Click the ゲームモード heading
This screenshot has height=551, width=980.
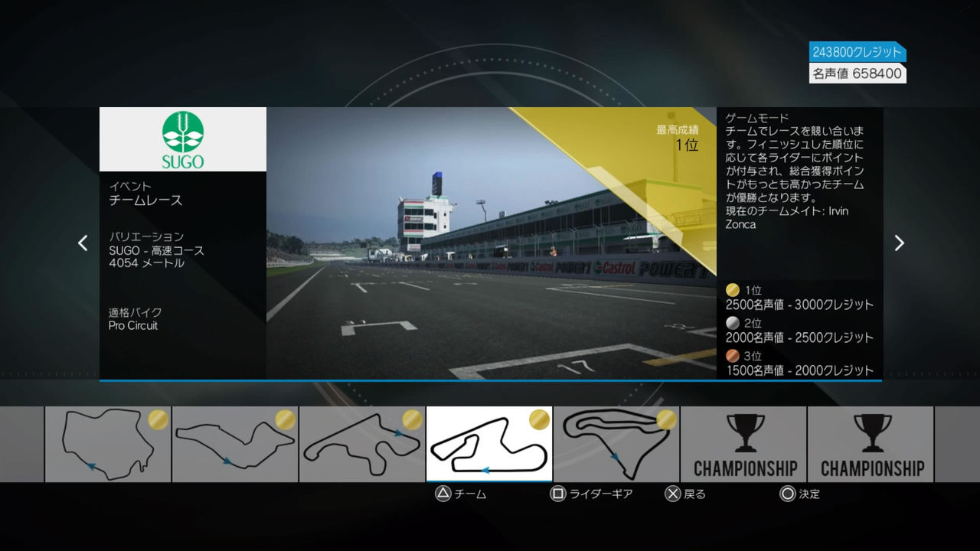(x=757, y=119)
